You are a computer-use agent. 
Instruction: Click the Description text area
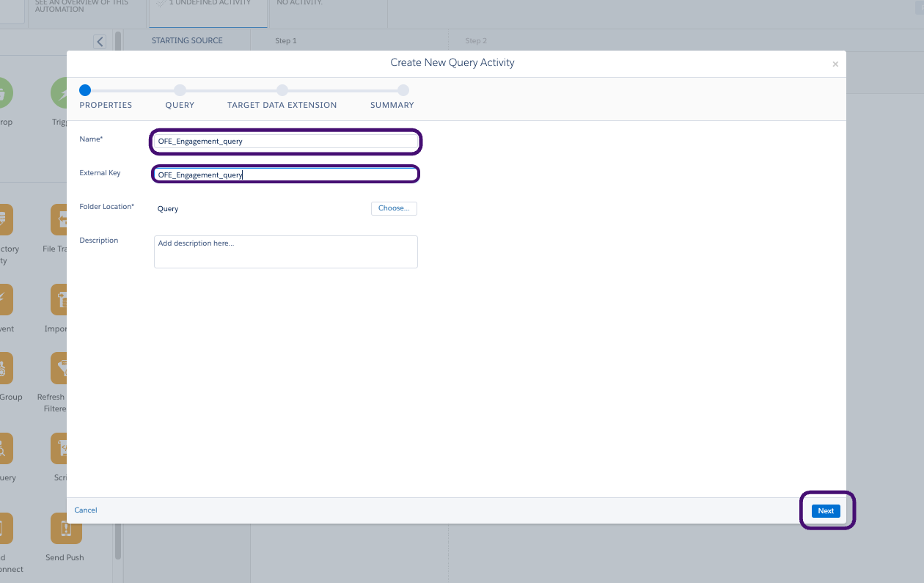(x=285, y=252)
